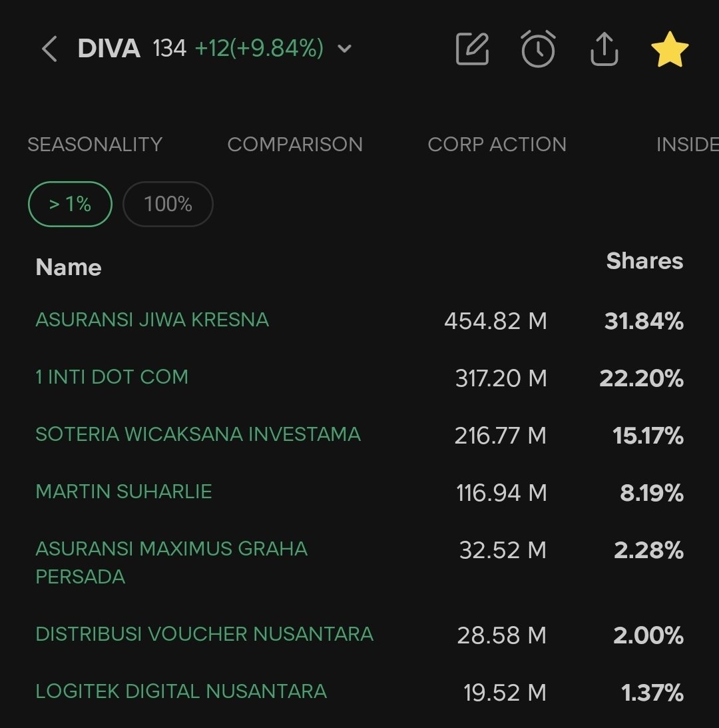Open shareholder SOTERIA WICAKSANA INVESTAMA
This screenshot has height=728, width=719.
pos(198,434)
